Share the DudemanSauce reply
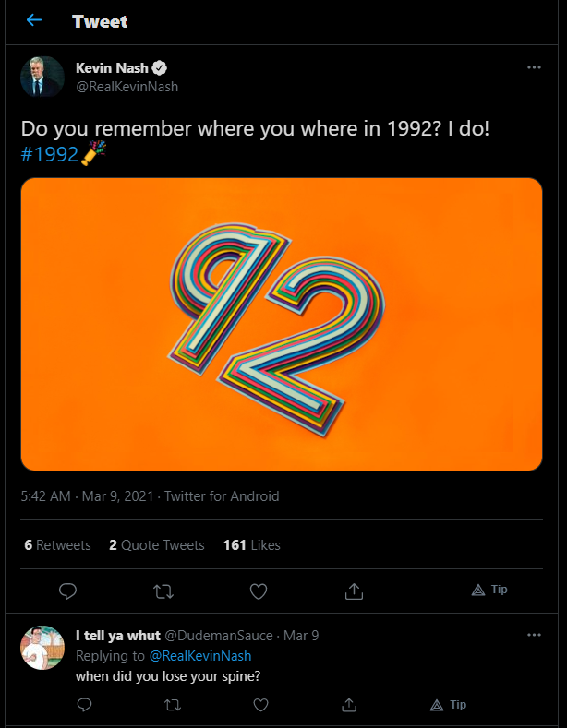The height and width of the screenshot is (728, 567). [349, 705]
